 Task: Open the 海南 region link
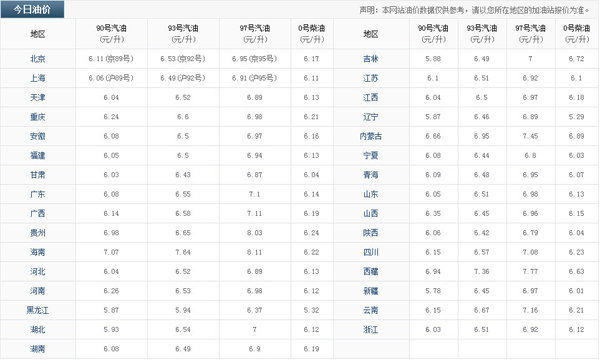pos(38,252)
